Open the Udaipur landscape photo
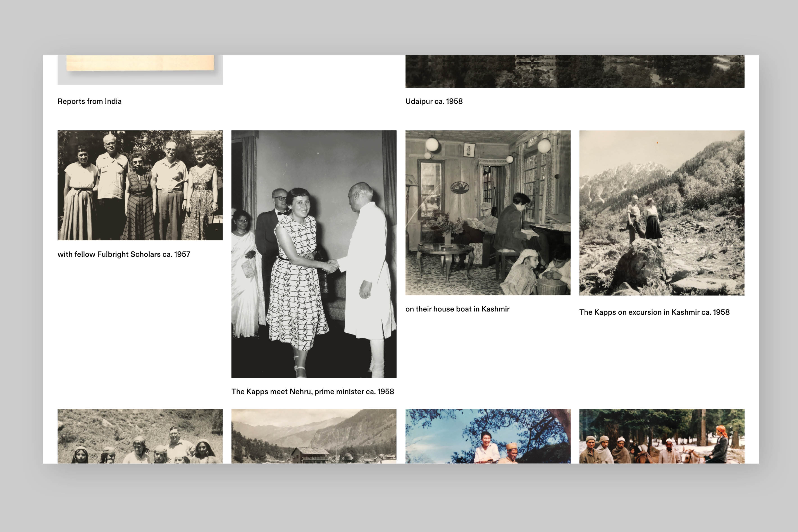Screen dimensions: 798x532 575,71
